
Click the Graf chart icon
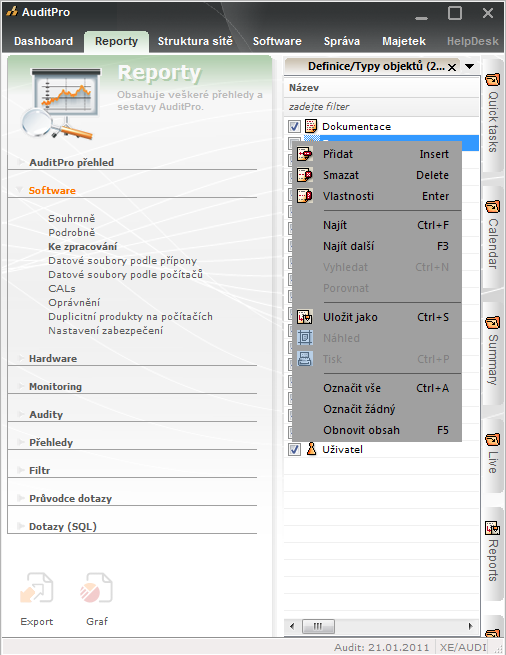(x=96, y=588)
